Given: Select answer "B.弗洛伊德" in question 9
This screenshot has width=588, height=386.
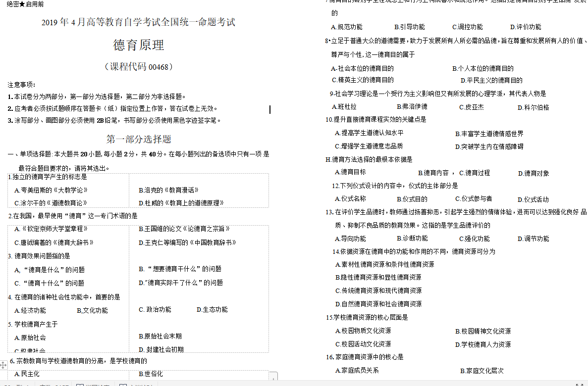Looking at the screenshot, I should pos(412,107).
